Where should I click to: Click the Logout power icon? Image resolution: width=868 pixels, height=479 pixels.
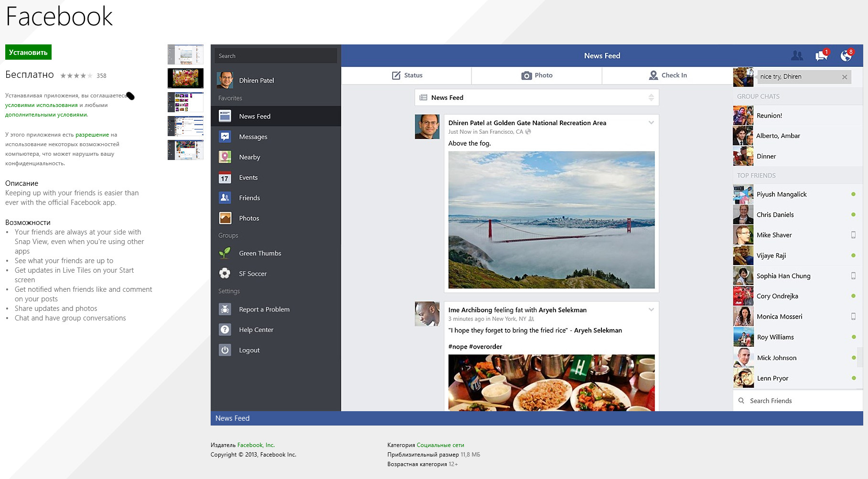tap(225, 350)
